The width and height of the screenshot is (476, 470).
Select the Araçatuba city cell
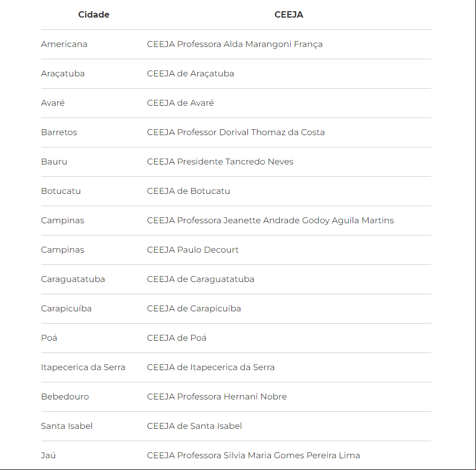pyautogui.click(x=63, y=74)
